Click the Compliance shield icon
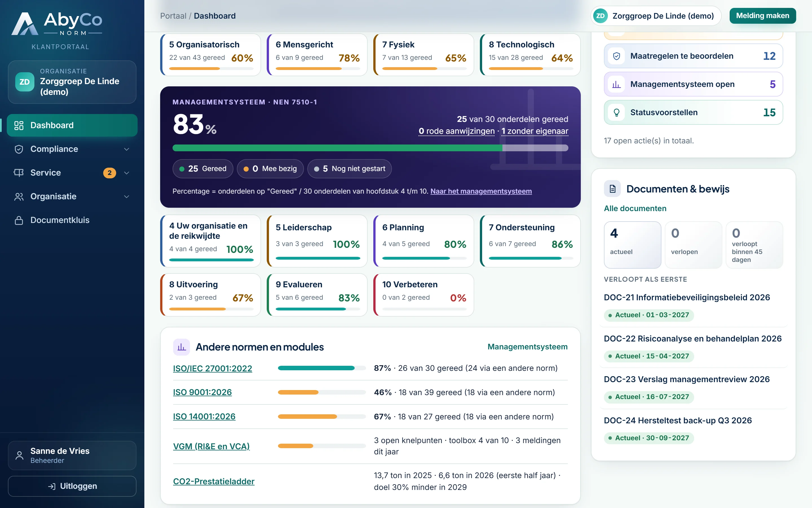Viewport: 812px width, 508px height. (x=19, y=149)
